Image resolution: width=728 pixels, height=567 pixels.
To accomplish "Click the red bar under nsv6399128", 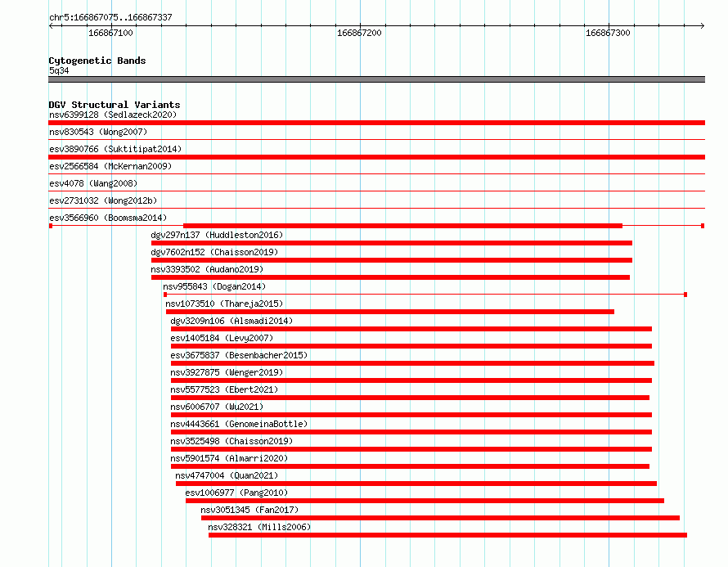I will click(x=376, y=123).
